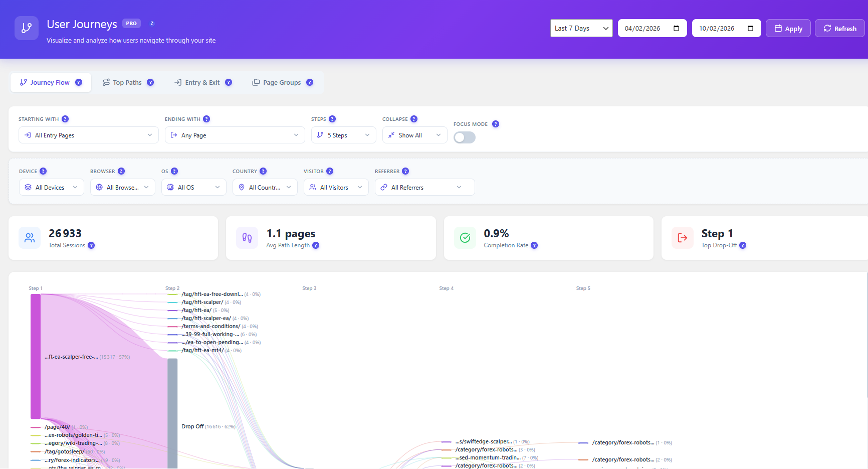
Task: Switch to the Top Paths tab
Action: pos(128,82)
